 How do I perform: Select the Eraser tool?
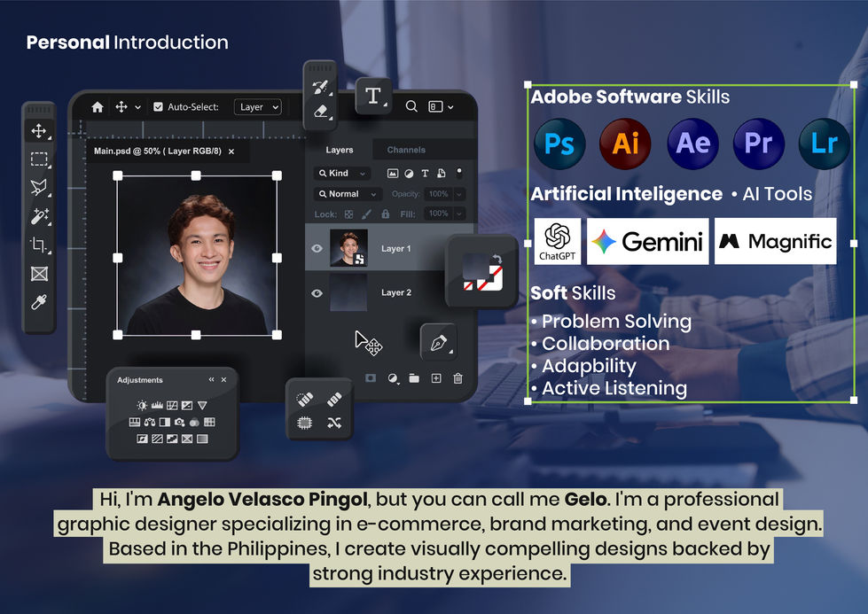tap(321, 111)
